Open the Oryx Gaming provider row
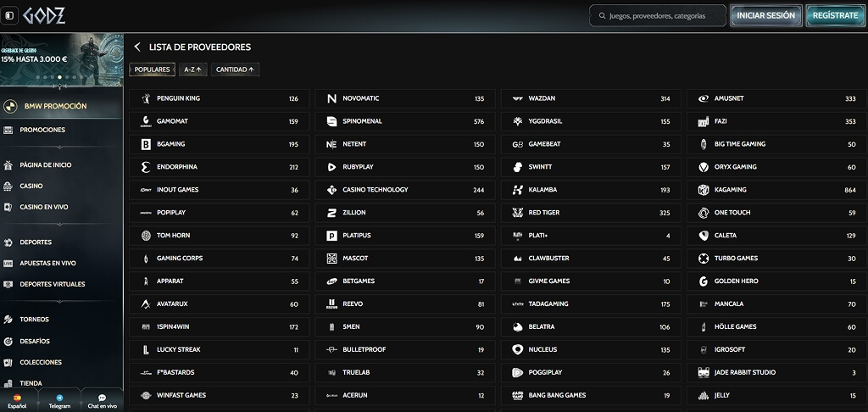The image size is (868, 412). [x=777, y=167]
